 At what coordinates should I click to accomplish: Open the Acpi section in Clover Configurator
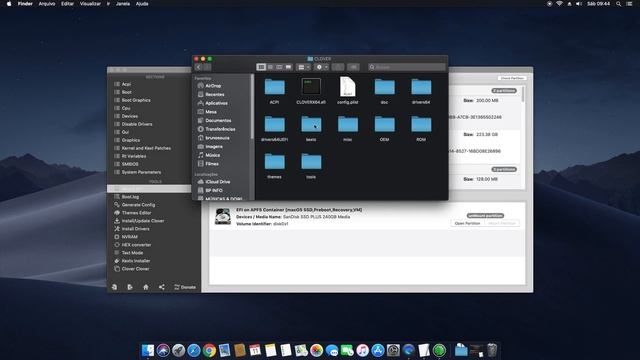pos(126,84)
